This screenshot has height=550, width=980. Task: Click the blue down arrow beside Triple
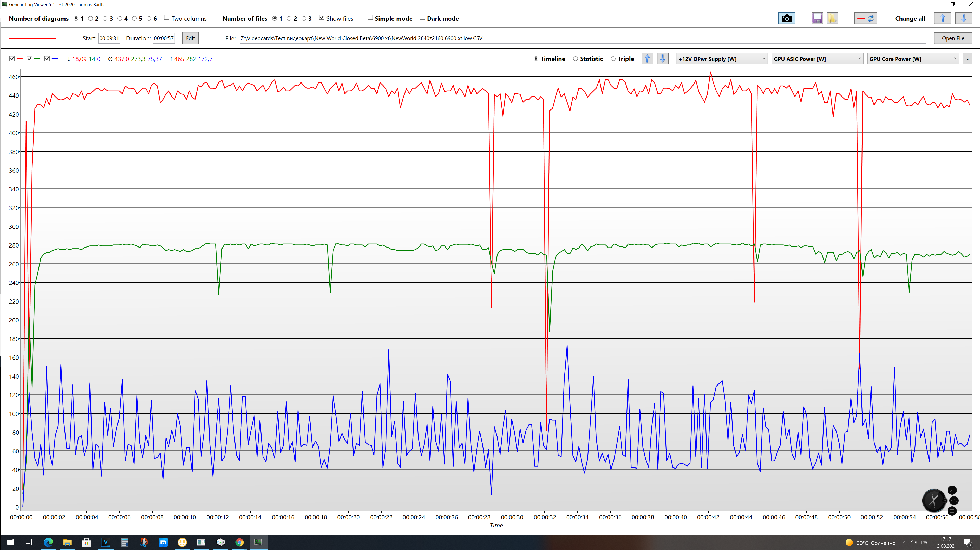[662, 59]
